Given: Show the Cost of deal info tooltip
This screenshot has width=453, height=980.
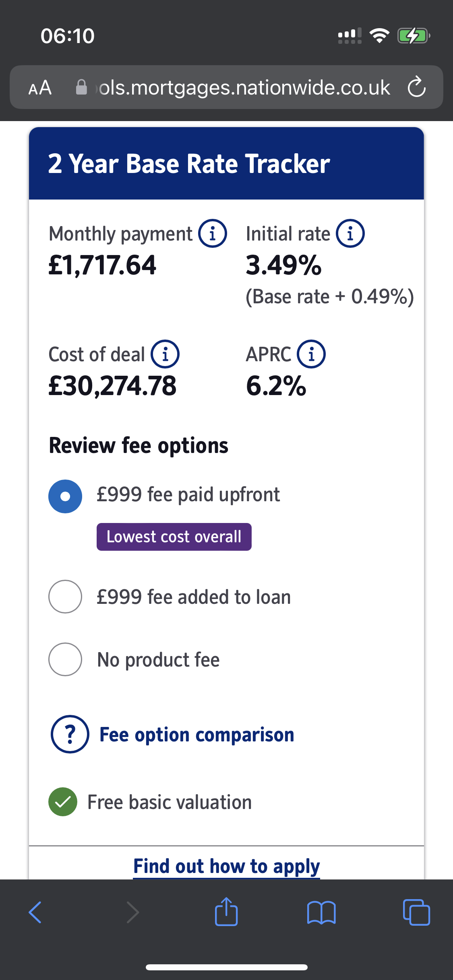Looking at the screenshot, I should pos(165,354).
